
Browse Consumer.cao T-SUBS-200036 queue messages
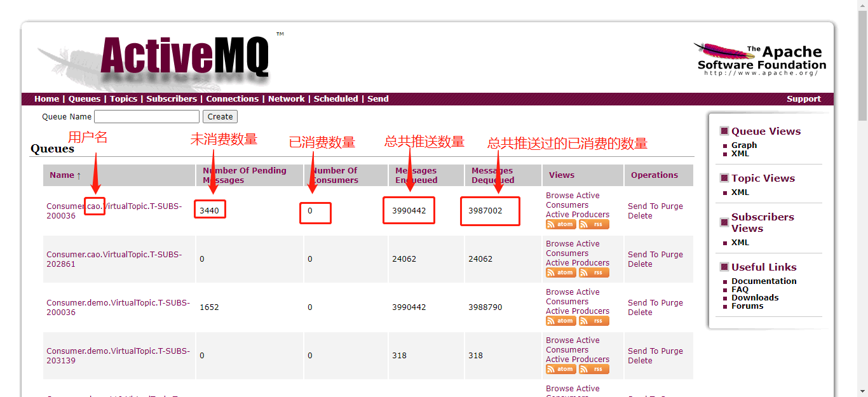pos(559,196)
